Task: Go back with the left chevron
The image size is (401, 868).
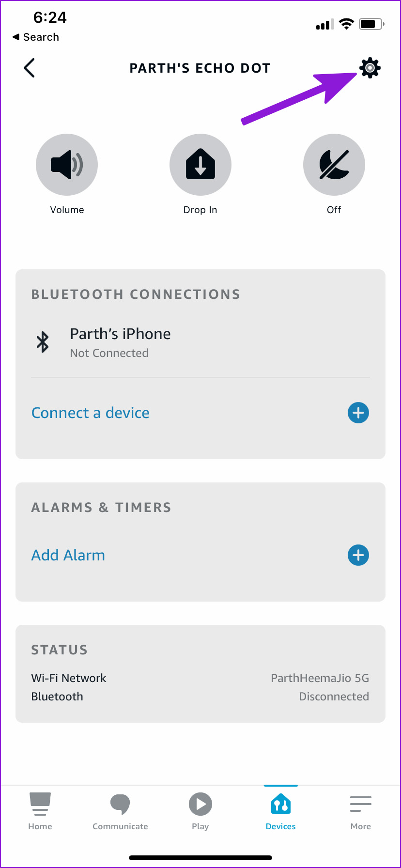Action: (x=30, y=68)
